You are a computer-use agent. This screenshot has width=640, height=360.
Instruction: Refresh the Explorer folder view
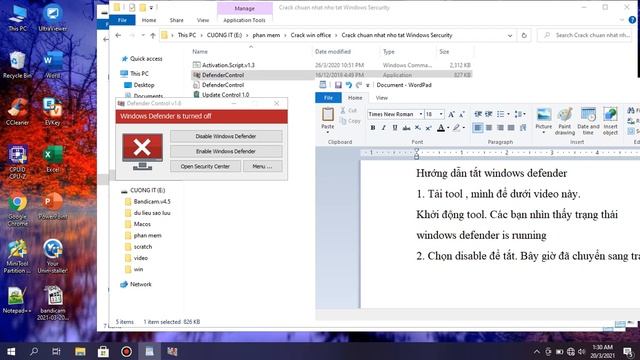524,36
